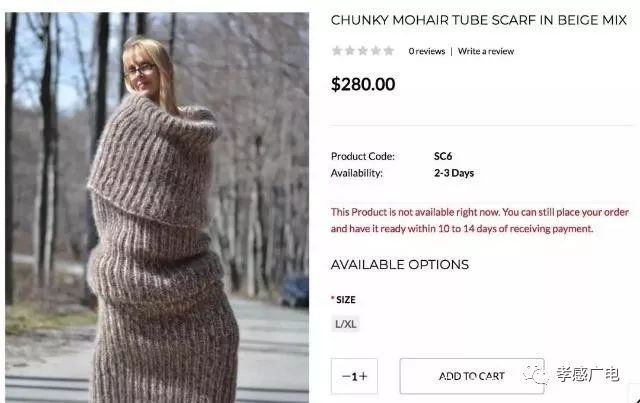
Task: Rate five stars with last star
Action: click(389, 51)
